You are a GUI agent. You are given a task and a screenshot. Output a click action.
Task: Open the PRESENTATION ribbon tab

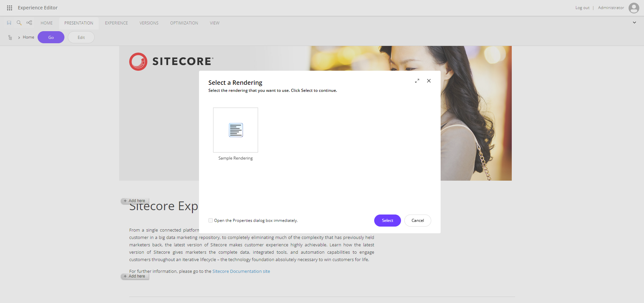pyautogui.click(x=79, y=23)
